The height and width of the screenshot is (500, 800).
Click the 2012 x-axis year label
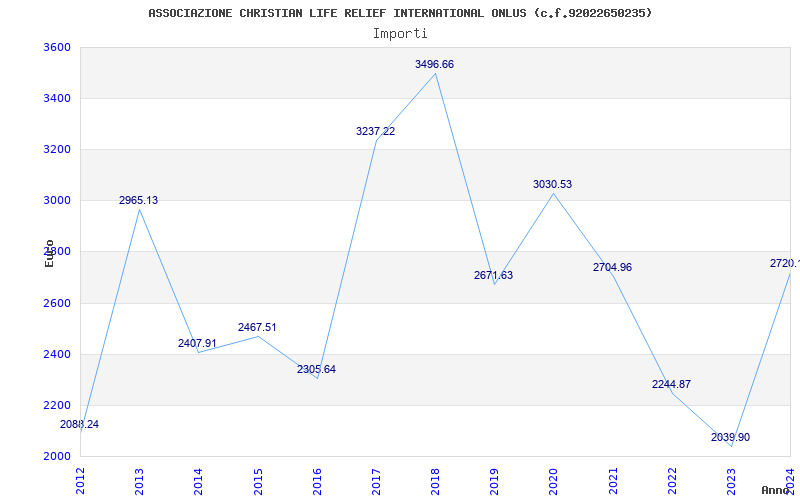point(80,481)
